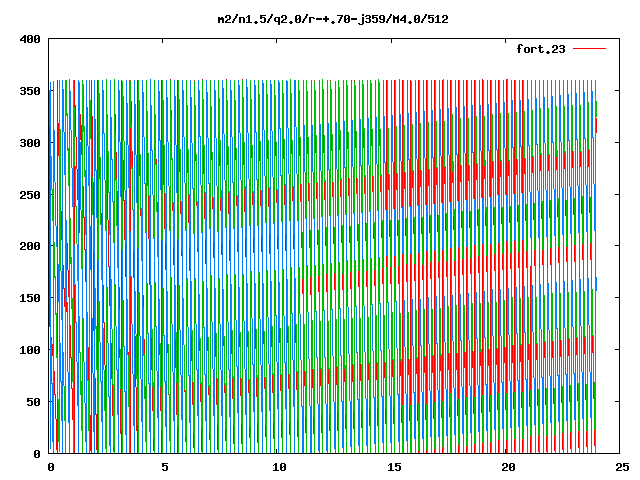The image size is (640, 480).
Task: Click the y-axis label 150
Action: (30, 298)
